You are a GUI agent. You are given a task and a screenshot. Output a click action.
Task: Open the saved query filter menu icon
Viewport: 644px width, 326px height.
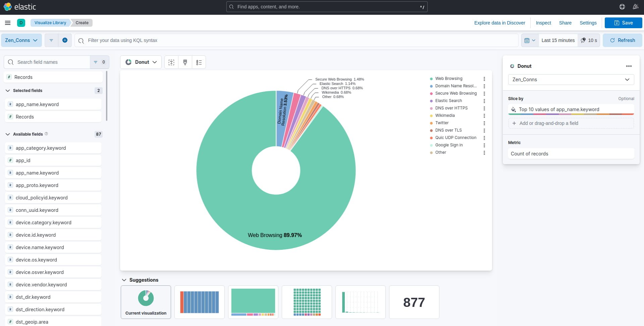click(x=51, y=40)
